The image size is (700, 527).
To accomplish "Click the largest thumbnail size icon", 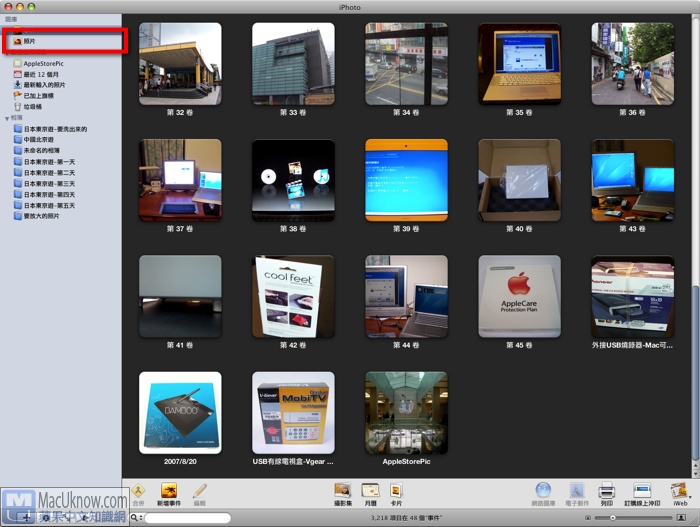I will pyautogui.click(x=681, y=518).
